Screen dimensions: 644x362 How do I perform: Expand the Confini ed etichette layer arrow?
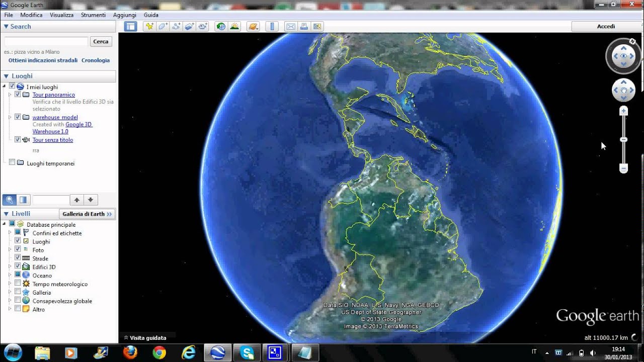tap(10, 233)
